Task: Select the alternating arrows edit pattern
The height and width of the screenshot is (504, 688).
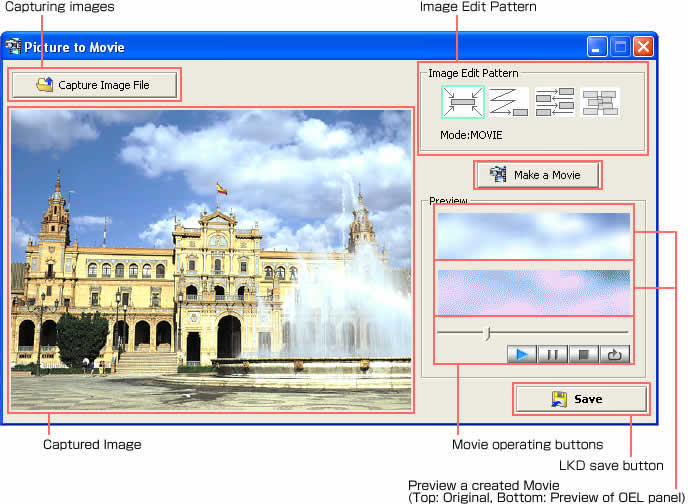Action: click(554, 103)
